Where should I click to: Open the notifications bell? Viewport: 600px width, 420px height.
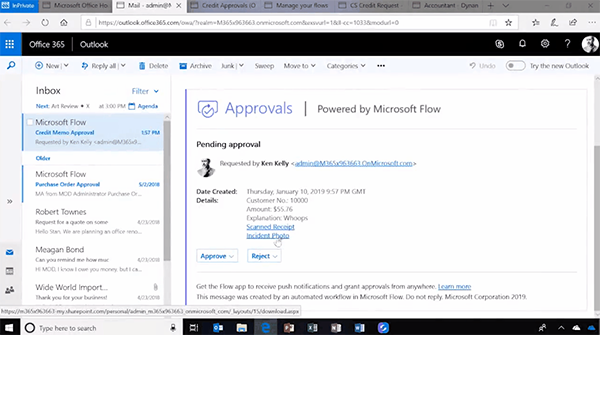click(x=522, y=44)
